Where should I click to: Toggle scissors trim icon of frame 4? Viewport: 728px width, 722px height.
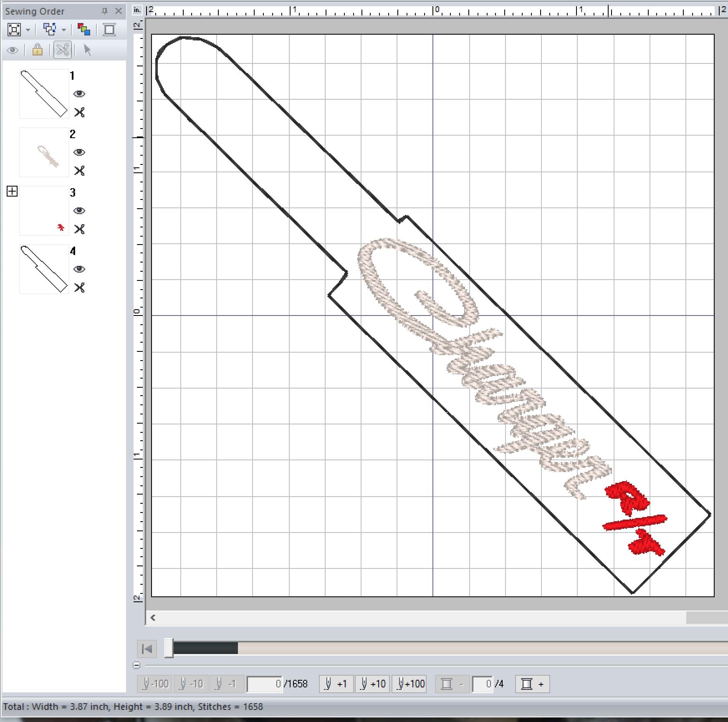tap(79, 288)
